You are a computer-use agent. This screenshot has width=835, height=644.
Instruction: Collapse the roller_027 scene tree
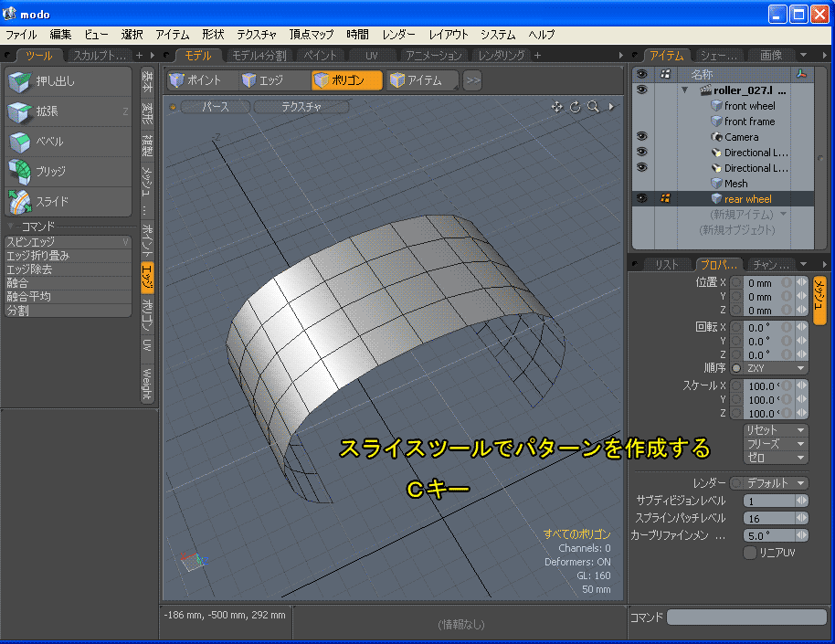coord(684,90)
